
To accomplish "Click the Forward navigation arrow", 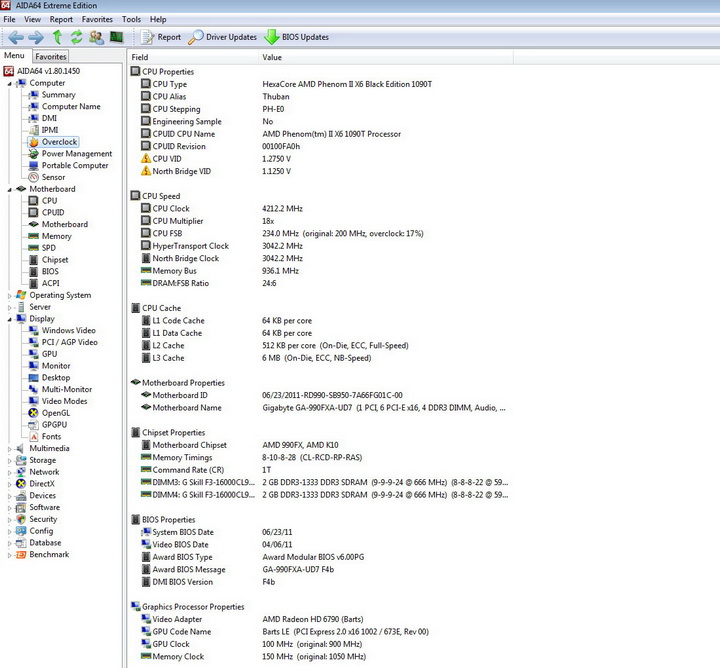I will [x=36, y=37].
